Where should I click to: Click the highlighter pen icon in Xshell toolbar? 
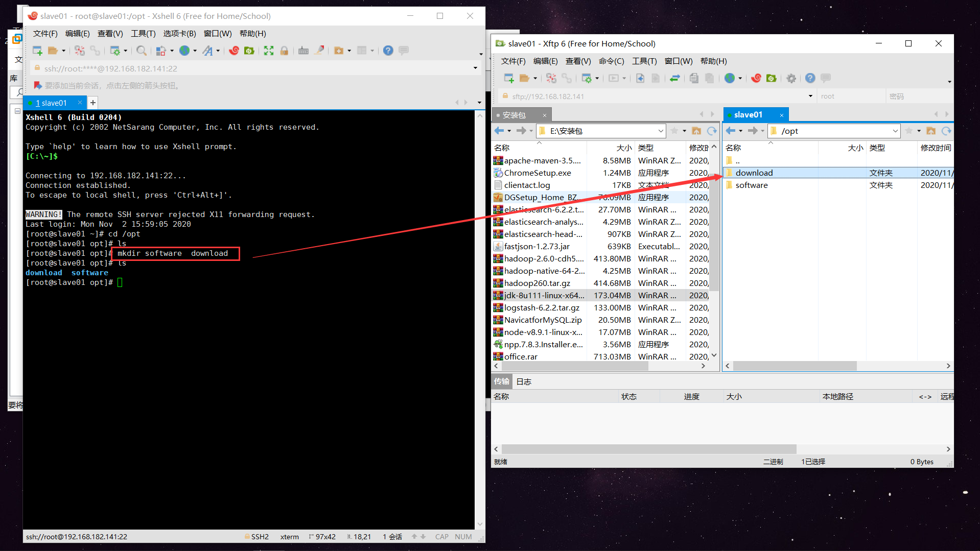[x=319, y=51]
